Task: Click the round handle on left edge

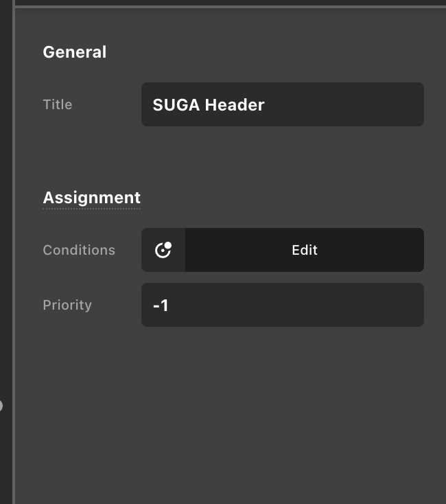Action: [x=1, y=405]
